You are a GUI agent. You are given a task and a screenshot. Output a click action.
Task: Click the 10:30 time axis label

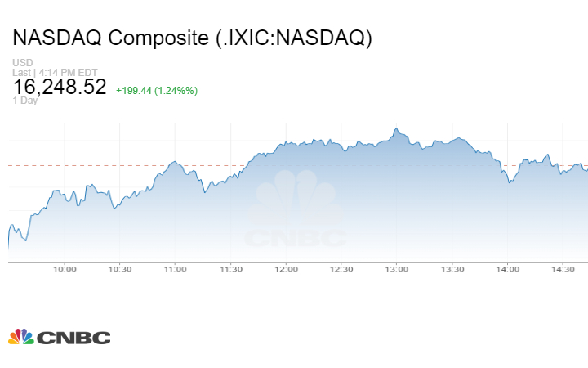[120, 269]
